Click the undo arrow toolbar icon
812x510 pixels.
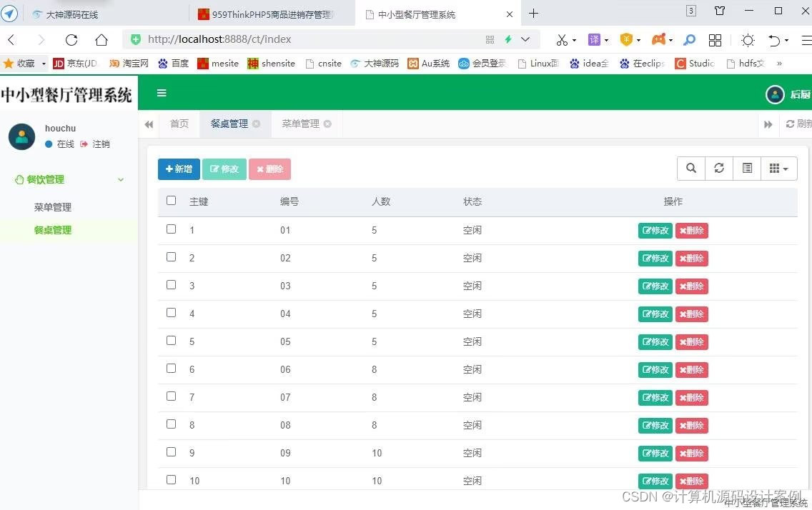tap(773, 40)
